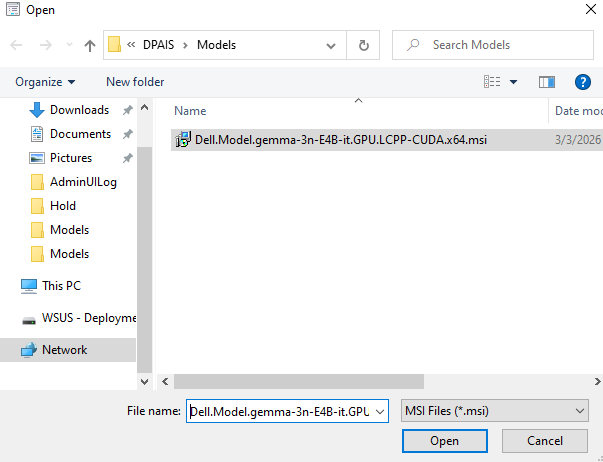The image size is (603, 462).
Task: Sort by Date modified column header
Action: [578, 111]
